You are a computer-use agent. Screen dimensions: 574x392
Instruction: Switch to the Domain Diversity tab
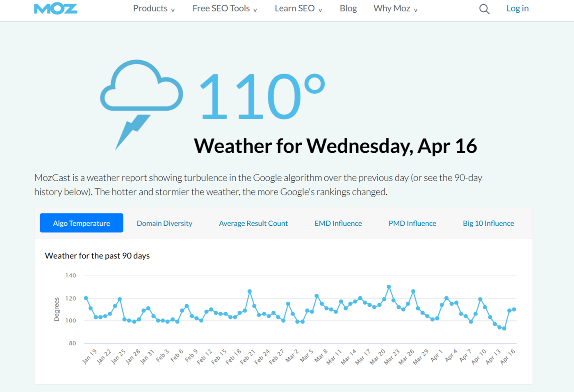pos(164,223)
